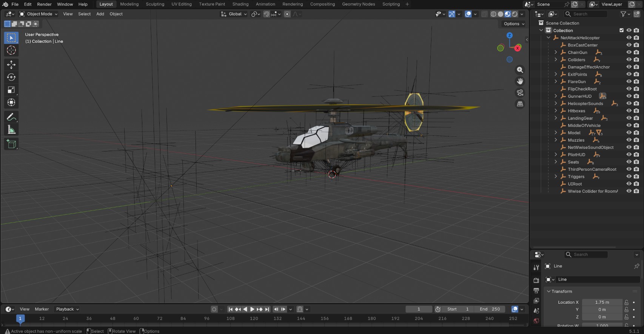Toggle snapping magnet icon

(267, 14)
